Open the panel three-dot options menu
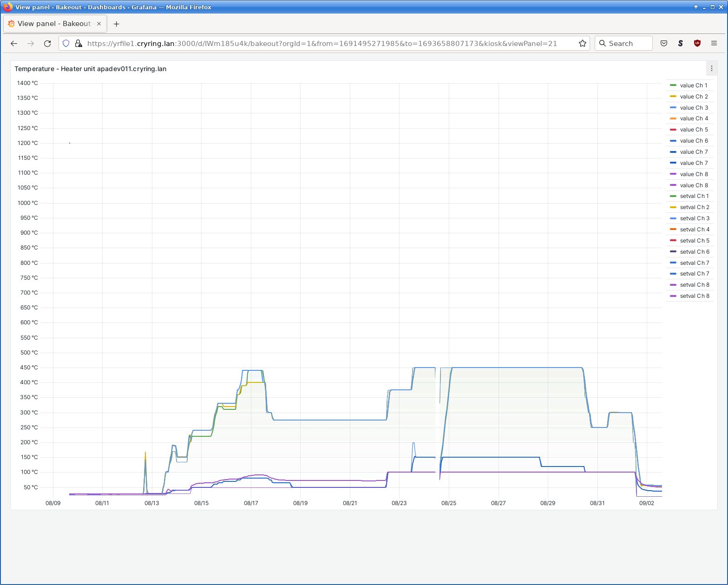The image size is (728, 585). tap(711, 68)
